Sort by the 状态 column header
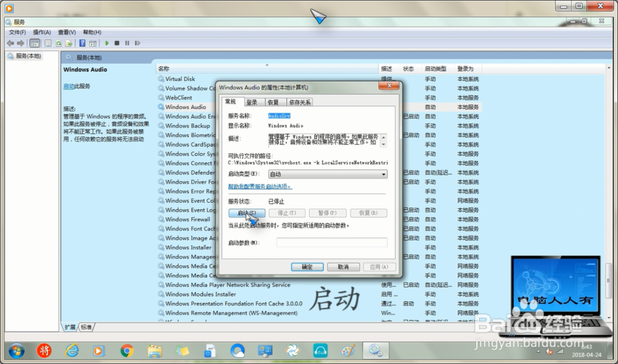 coord(410,69)
